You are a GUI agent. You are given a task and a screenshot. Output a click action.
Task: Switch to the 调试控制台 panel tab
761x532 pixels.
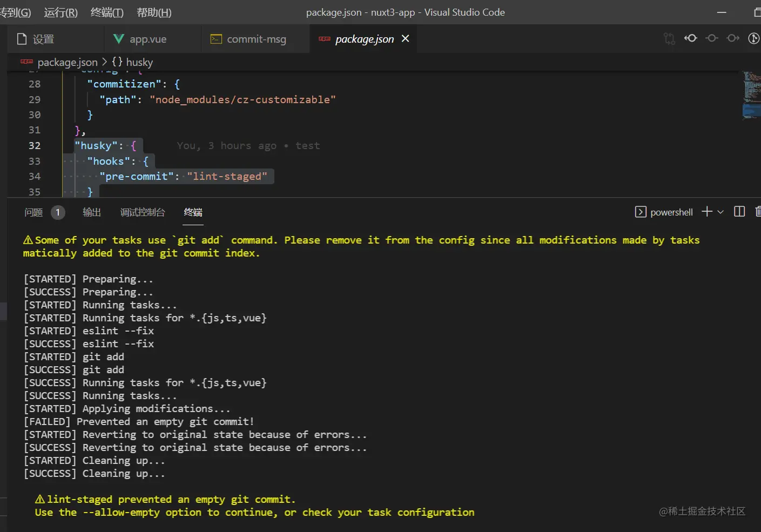[143, 212]
